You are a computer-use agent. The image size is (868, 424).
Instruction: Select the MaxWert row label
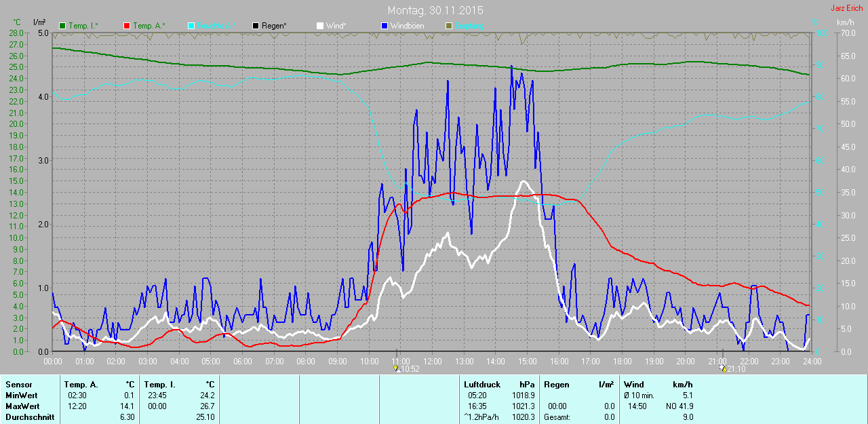pos(22,406)
